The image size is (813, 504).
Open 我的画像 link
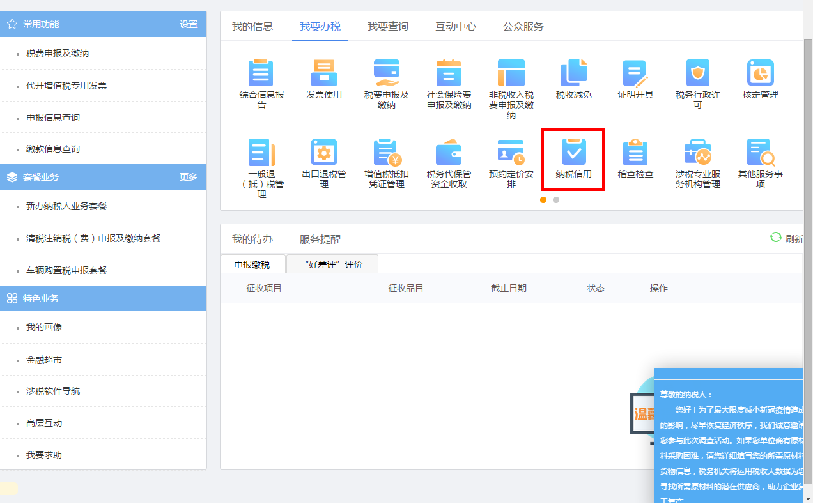coord(44,327)
